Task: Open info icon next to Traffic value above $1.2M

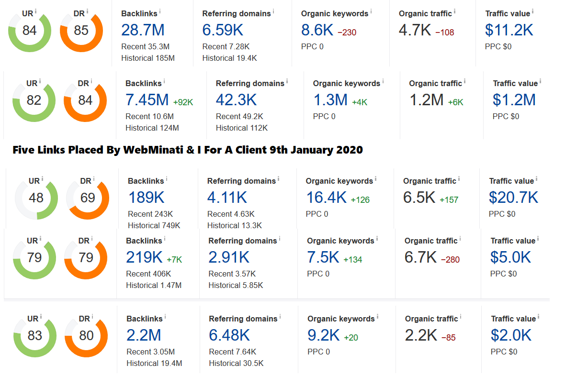Action: (x=540, y=80)
